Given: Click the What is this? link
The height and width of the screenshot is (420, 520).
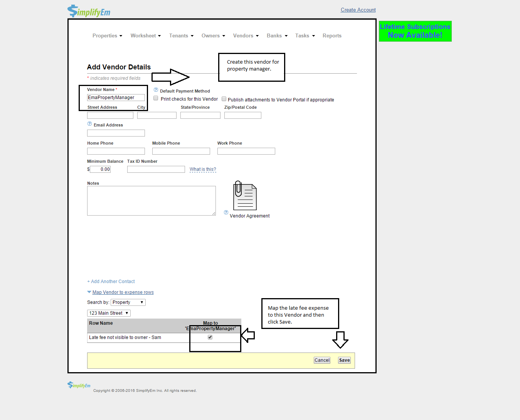Looking at the screenshot, I should [x=203, y=169].
